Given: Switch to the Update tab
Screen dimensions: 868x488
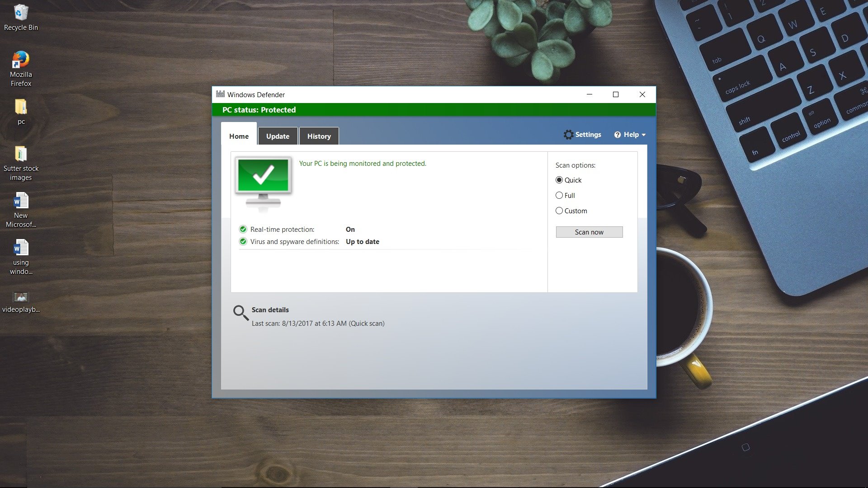Looking at the screenshot, I should click(x=278, y=136).
